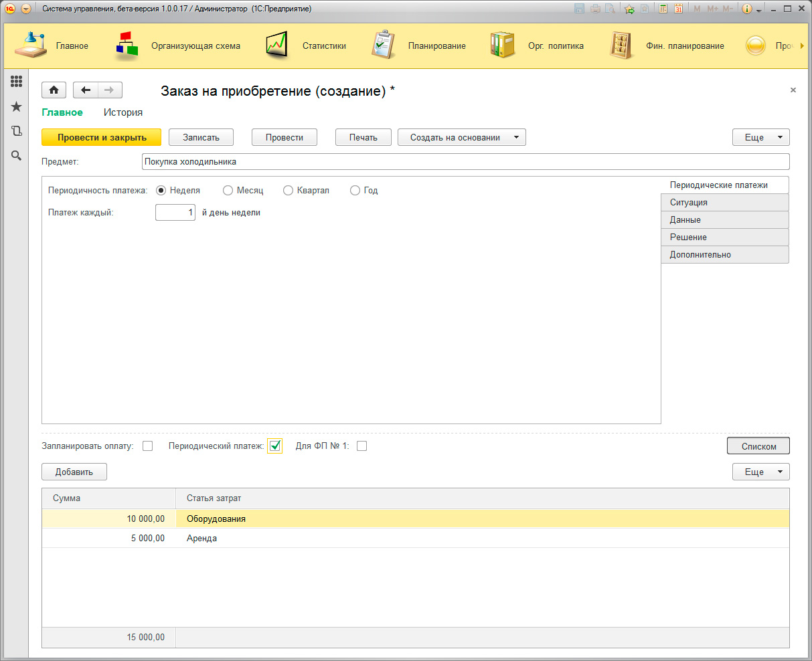Open the Периодические платежи side tab
Image resolution: width=812 pixels, height=661 pixels.
725,185
